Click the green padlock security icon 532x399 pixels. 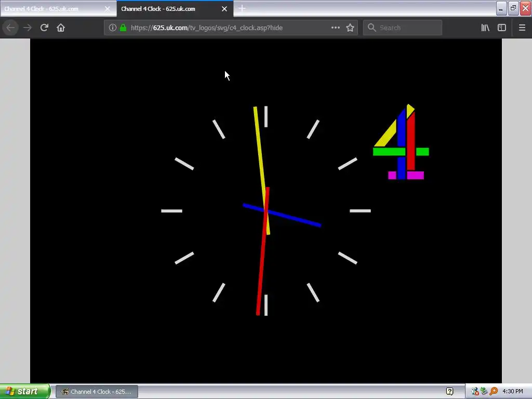pyautogui.click(x=123, y=28)
